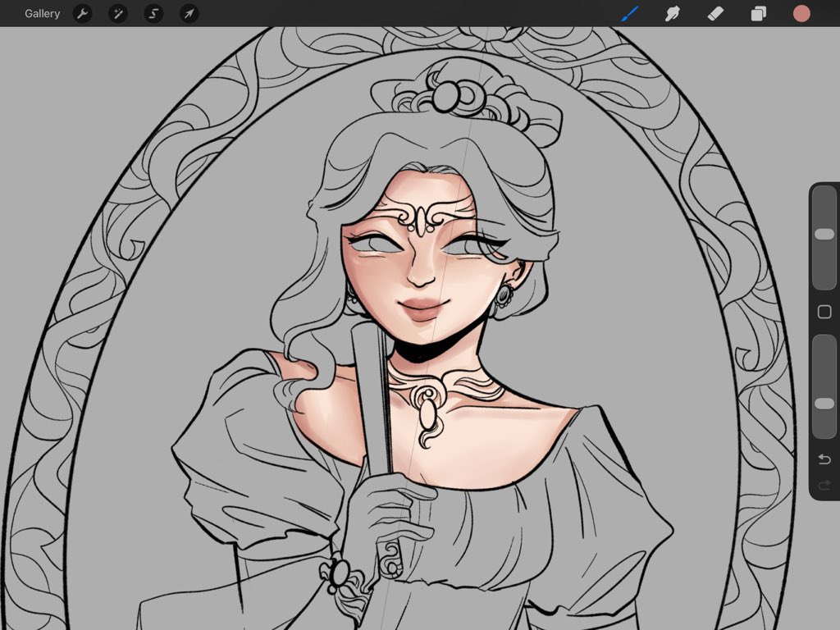
Task: Select the Eraser tool
Action: coord(715,13)
